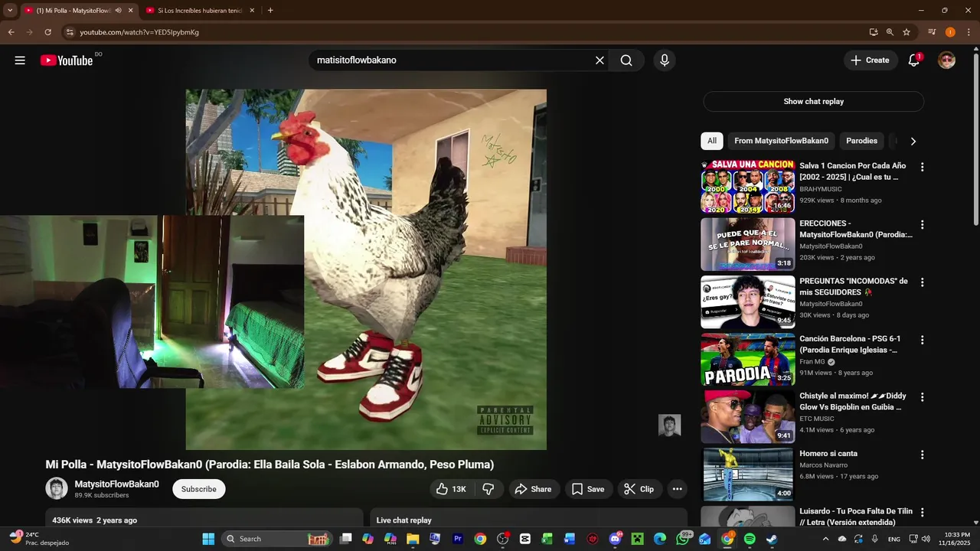Image resolution: width=980 pixels, height=551 pixels.
Task: Open weather widget showing 24°C
Action: [x=40, y=539]
